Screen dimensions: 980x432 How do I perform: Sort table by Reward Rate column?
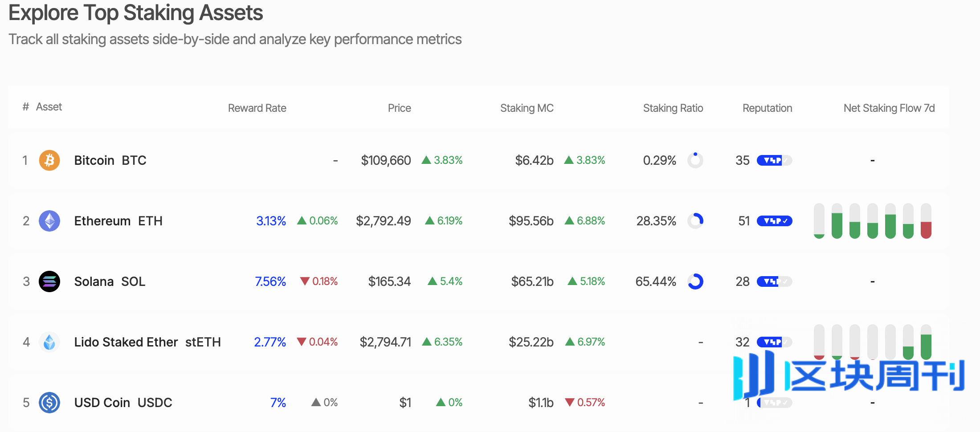[x=257, y=108]
